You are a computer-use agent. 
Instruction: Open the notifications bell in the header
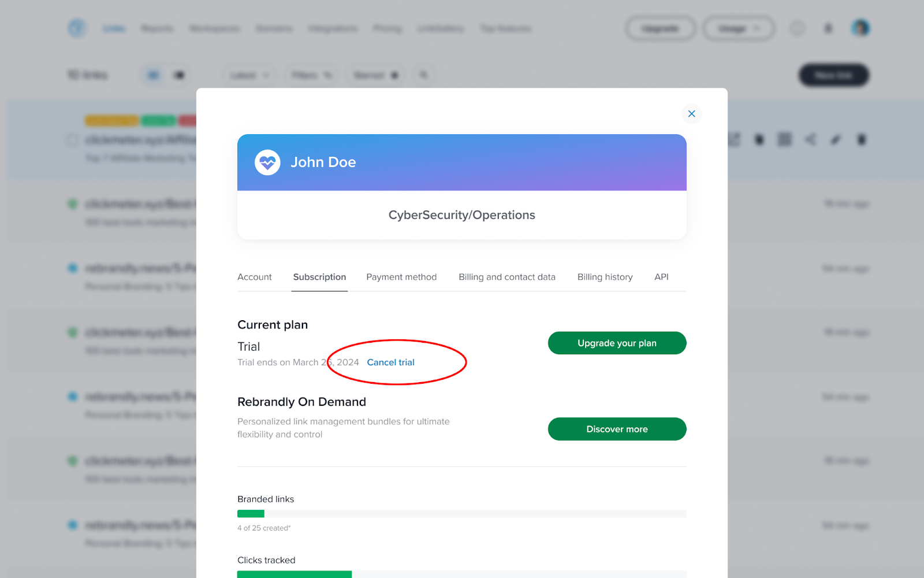point(828,28)
